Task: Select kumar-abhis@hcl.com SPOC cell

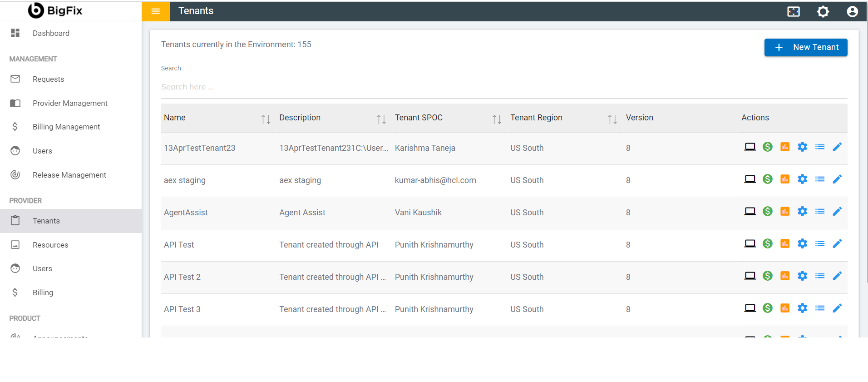Action: click(435, 180)
